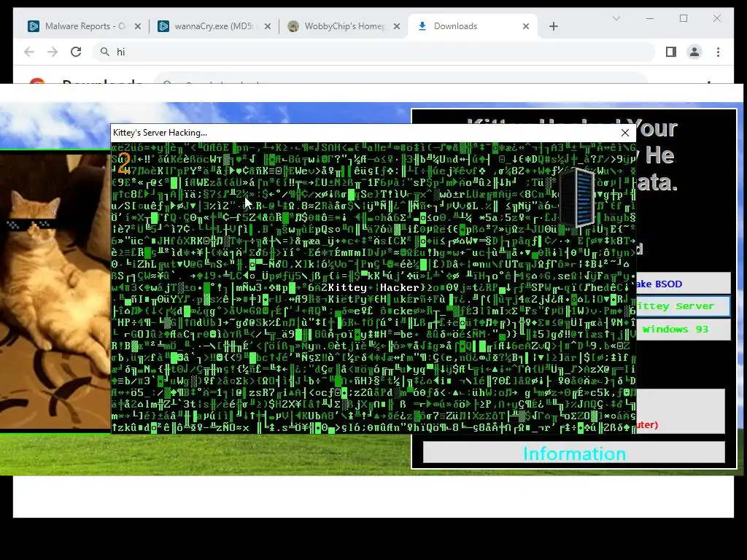Maximize the browser window

(683, 18)
